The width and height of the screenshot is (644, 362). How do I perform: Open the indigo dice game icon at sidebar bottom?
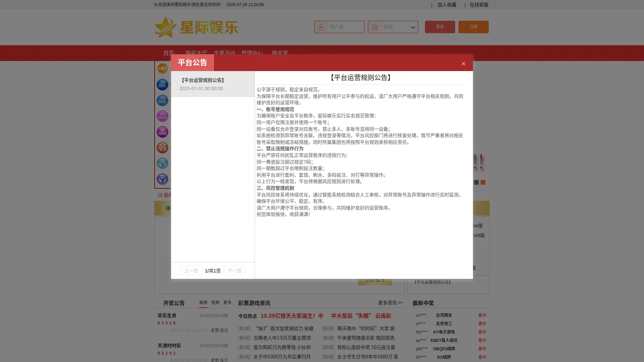click(x=162, y=179)
